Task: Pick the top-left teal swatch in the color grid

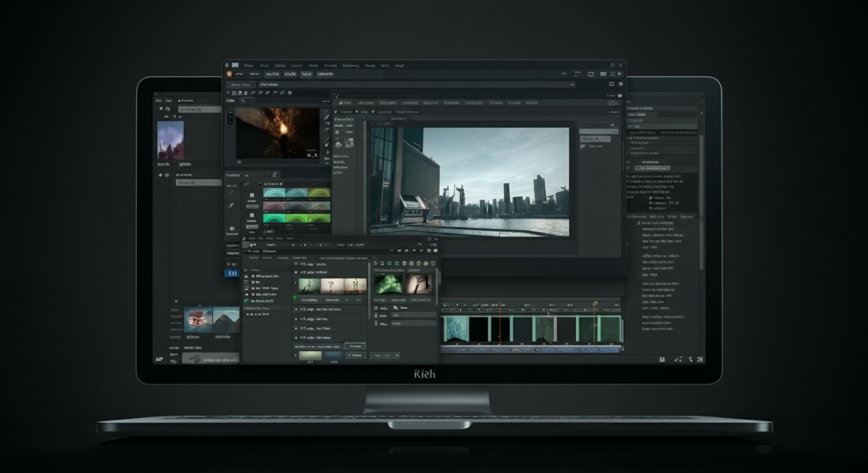Action: [274, 193]
